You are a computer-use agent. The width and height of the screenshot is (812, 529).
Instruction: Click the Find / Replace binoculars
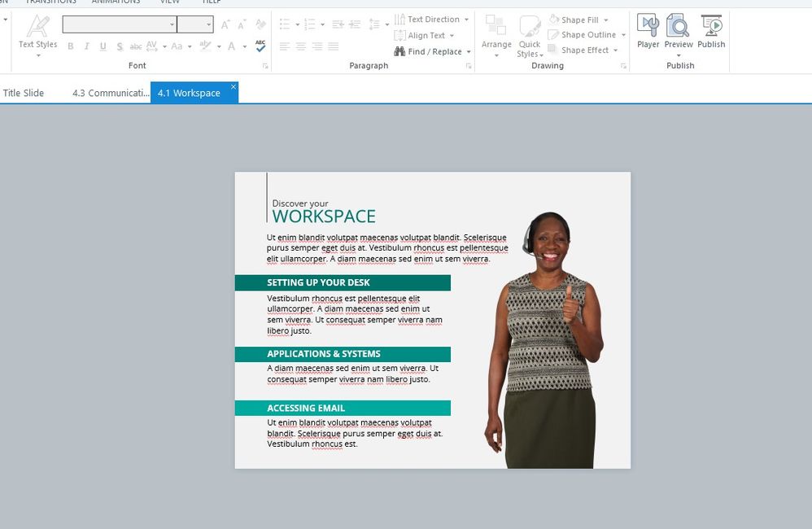pos(399,51)
